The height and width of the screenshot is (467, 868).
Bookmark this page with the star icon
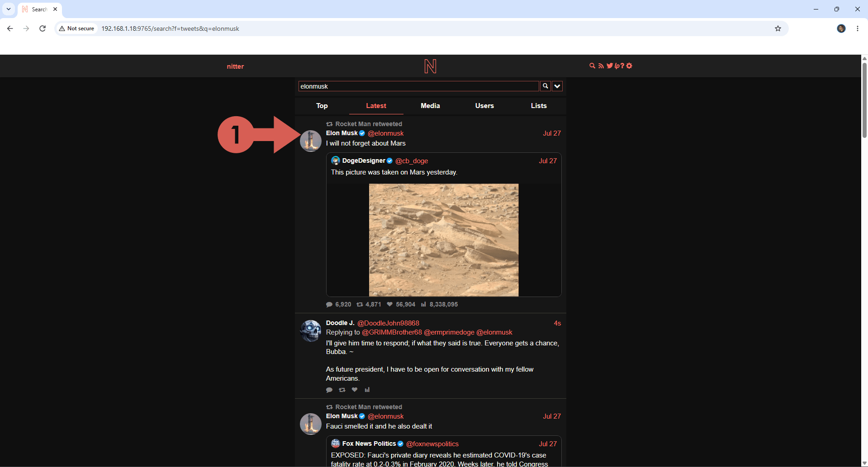click(x=778, y=28)
